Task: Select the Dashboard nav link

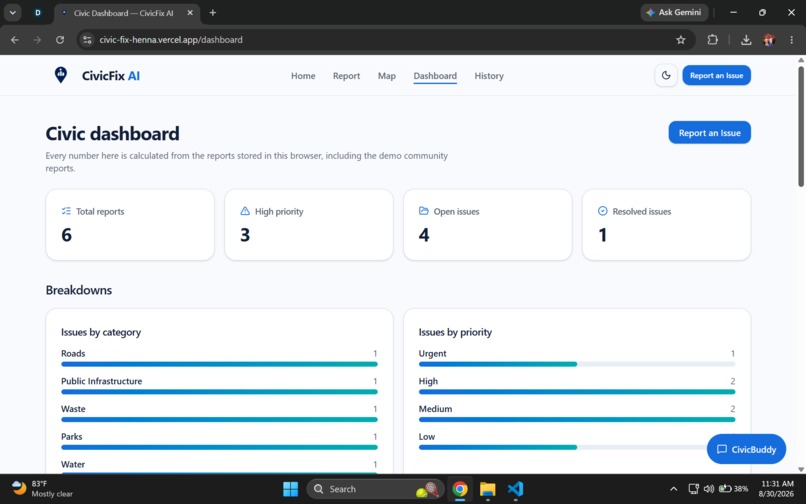Action: point(435,76)
